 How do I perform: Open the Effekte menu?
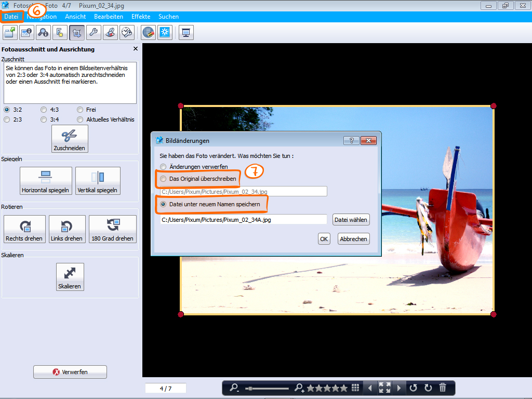[x=141, y=17]
